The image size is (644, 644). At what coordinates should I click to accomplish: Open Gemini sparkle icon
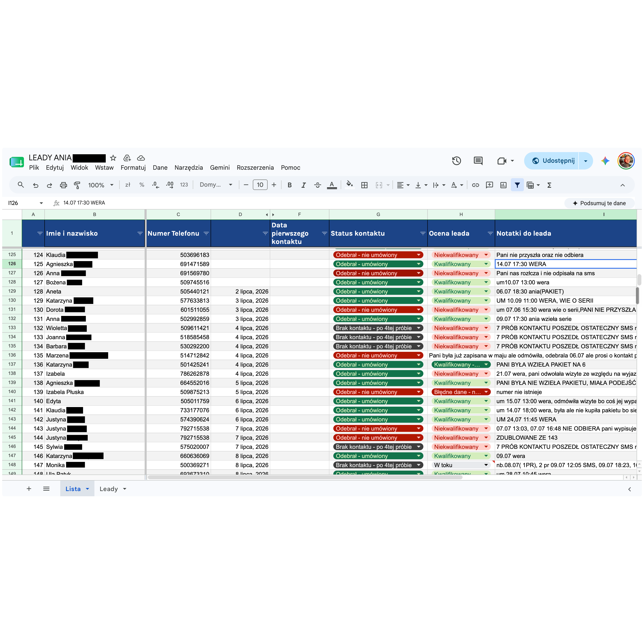click(x=605, y=161)
